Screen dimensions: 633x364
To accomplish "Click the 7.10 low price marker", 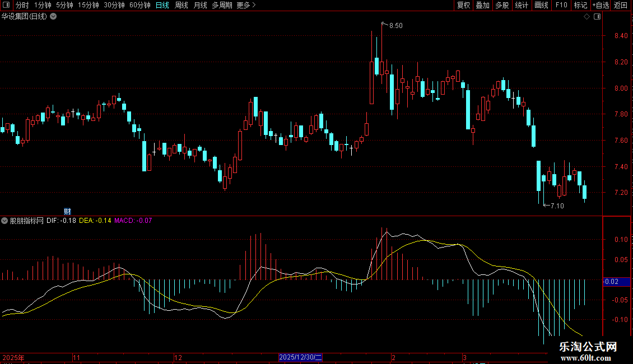I will (x=557, y=206).
